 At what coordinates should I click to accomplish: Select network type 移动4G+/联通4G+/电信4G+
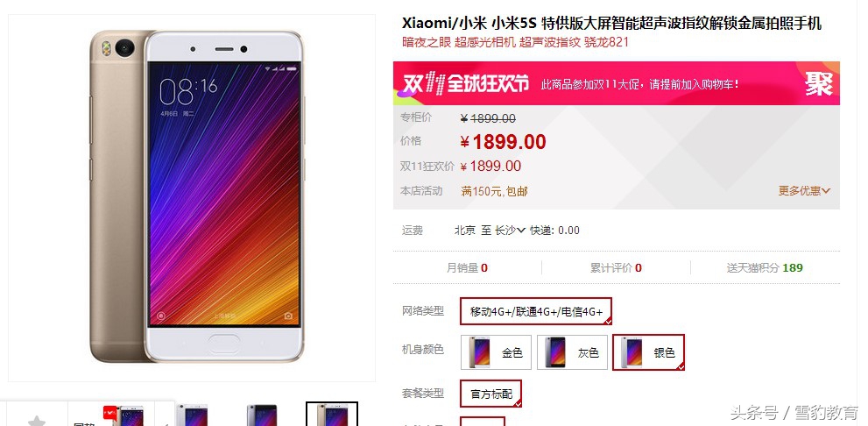point(536,311)
